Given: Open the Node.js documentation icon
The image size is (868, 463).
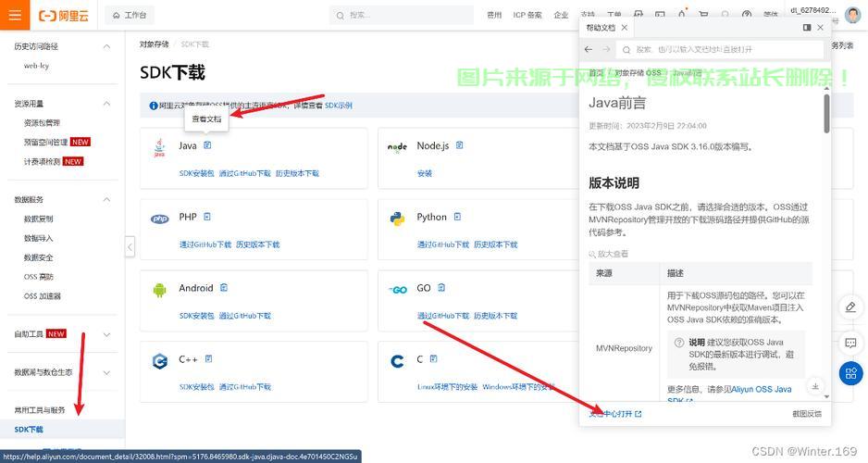Looking at the screenshot, I should tap(460, 145).
